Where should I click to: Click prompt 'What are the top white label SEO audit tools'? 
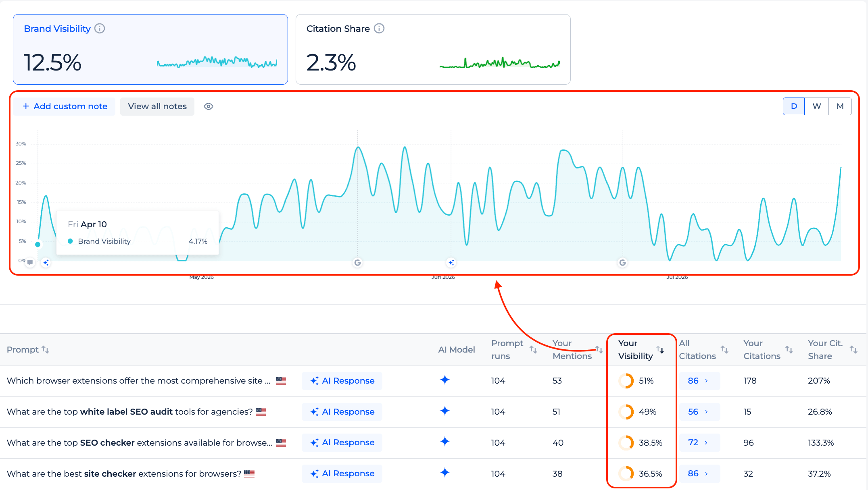(130, 412)
